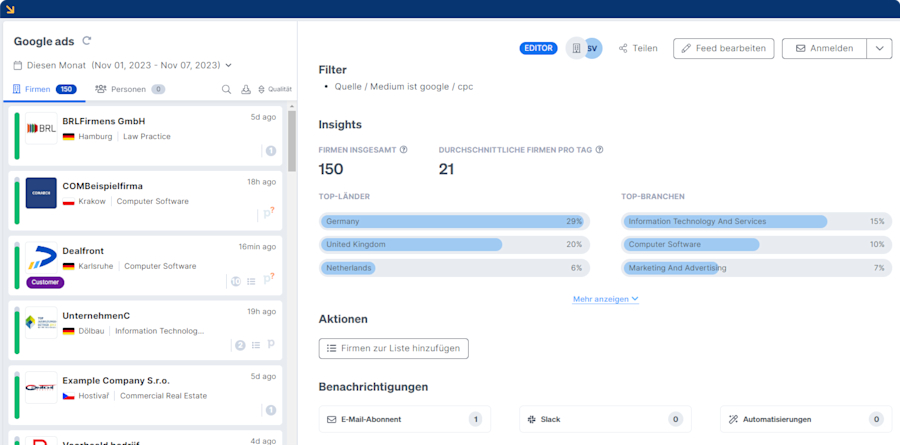The height and width of the screenshot is (445, 900).
Task: Click the envelope icon in E-Mail-Abonnent
Action: pyautogui.click(x=331, y=419)
